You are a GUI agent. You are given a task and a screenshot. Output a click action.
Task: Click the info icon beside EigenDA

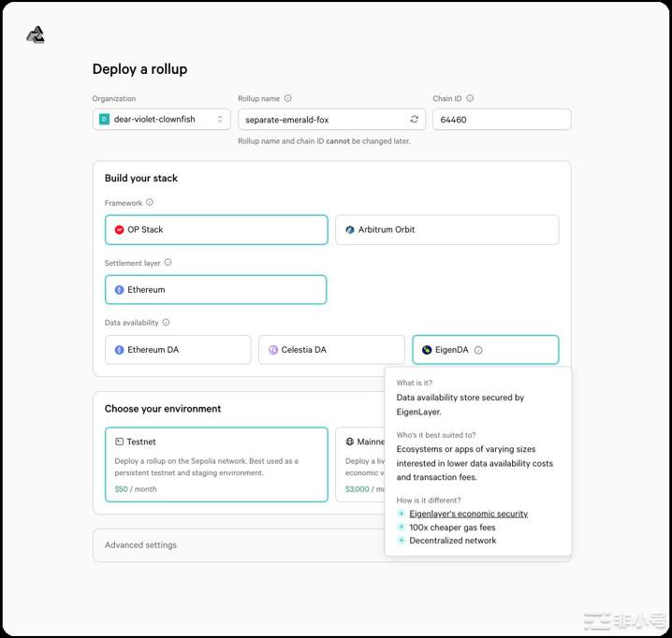click(478, 350)
